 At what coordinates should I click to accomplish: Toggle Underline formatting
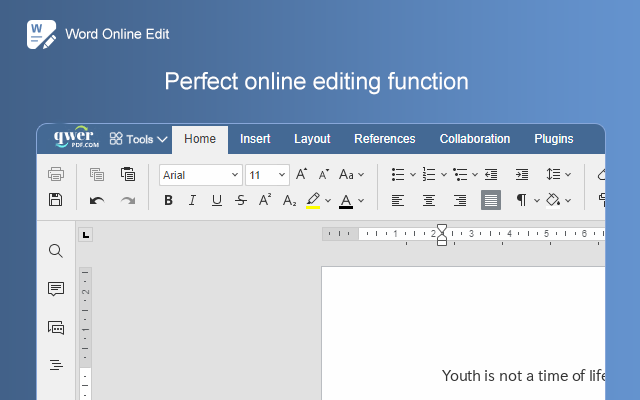(217, 200)
